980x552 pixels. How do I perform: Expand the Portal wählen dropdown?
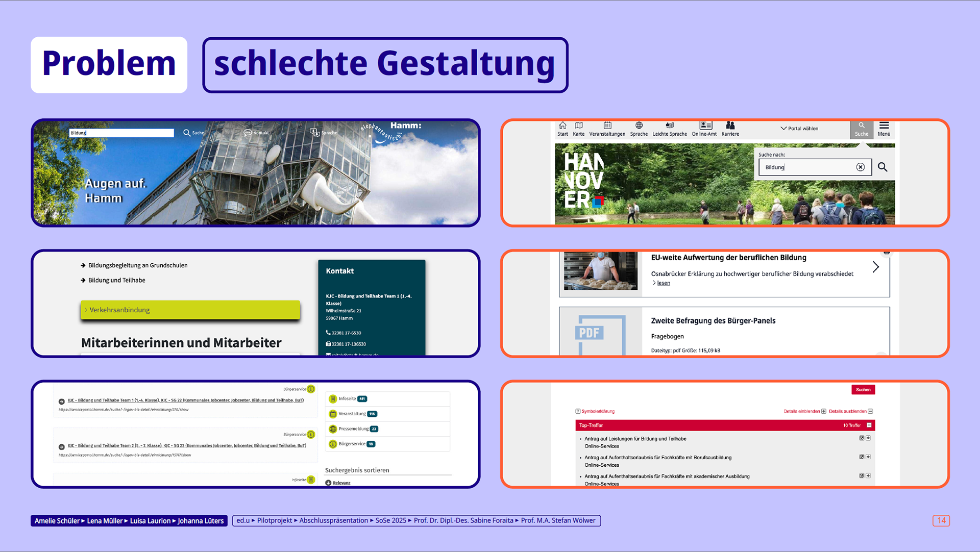[x=799, y=129]
